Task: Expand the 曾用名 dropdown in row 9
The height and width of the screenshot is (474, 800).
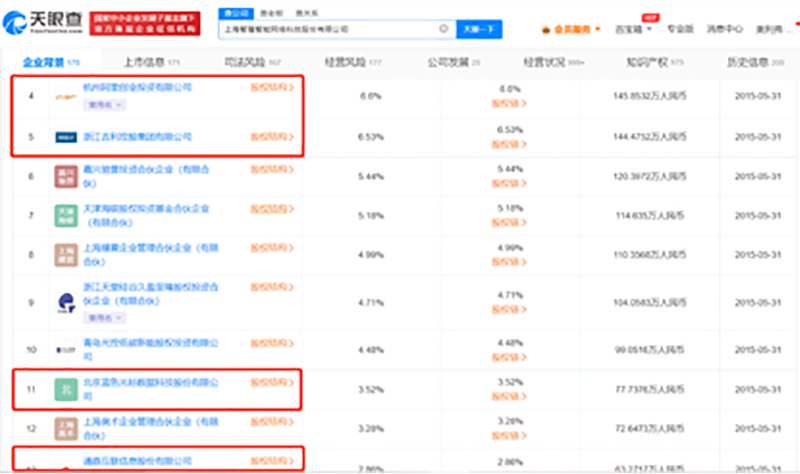Action: click(103, 318)
